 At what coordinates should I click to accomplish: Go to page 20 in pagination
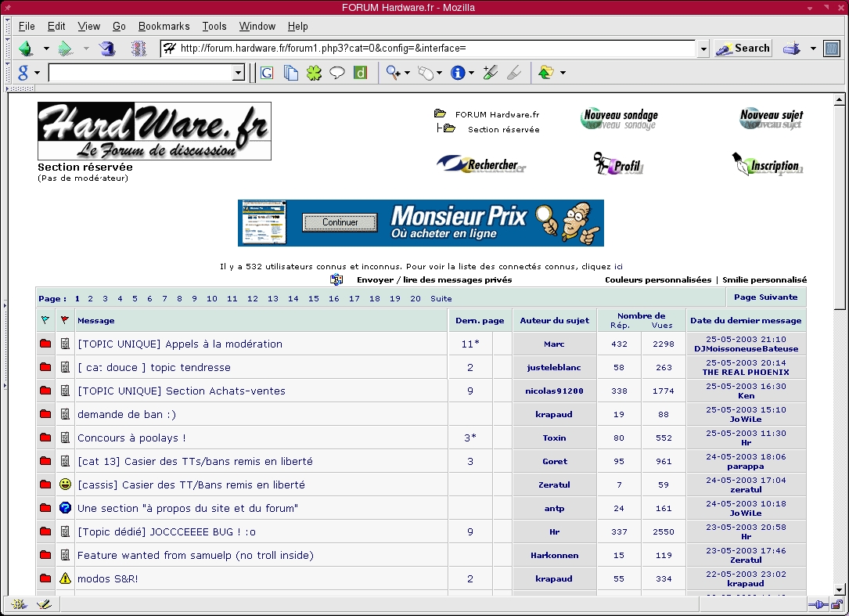(x=415, y=298)
